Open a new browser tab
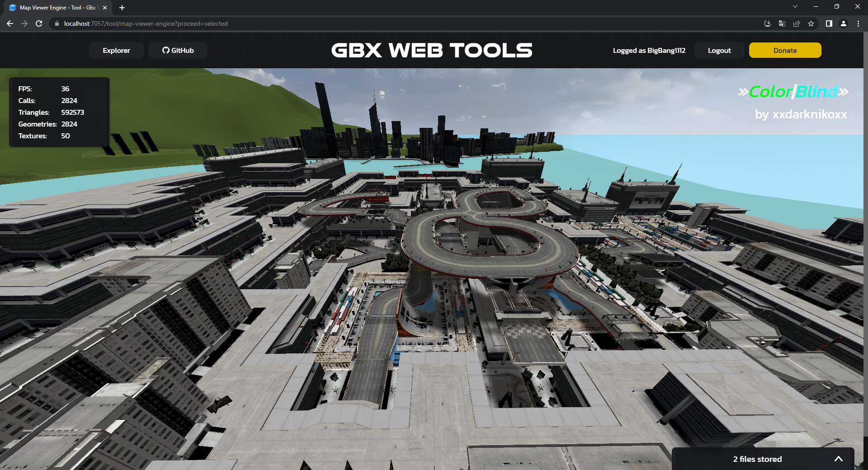Viewport: 868px width, 470px height. coord(122,8)
